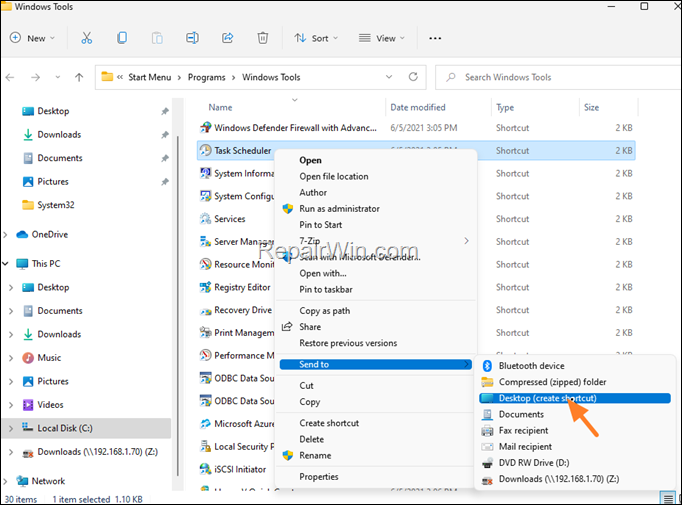Select the Resource Monitor list row
Image resolution: width=682 pixels, height=505 pixels.
pyautogui.click(x=237, y=264)
